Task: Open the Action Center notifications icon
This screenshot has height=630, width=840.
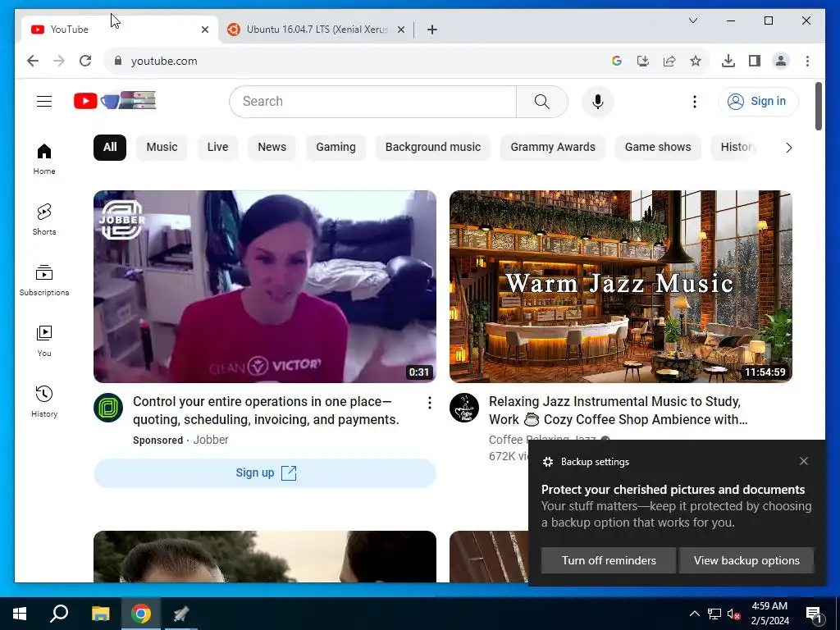Action: [814, 614]
